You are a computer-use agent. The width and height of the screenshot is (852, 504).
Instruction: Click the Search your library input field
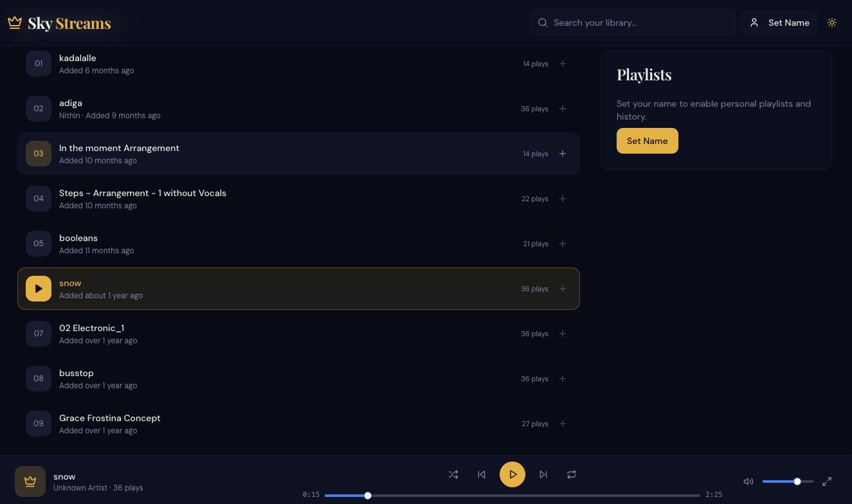click(x=632, y=22)
